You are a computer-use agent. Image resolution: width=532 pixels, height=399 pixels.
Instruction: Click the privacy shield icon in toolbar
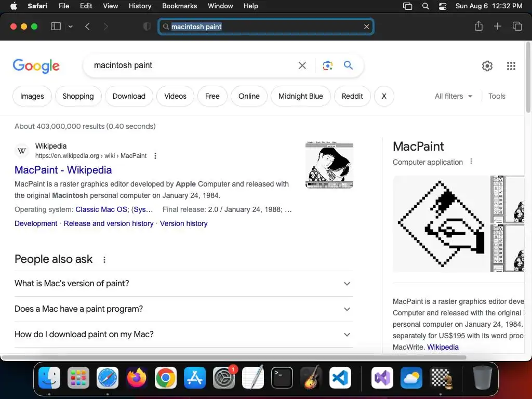tap(147, 26)
